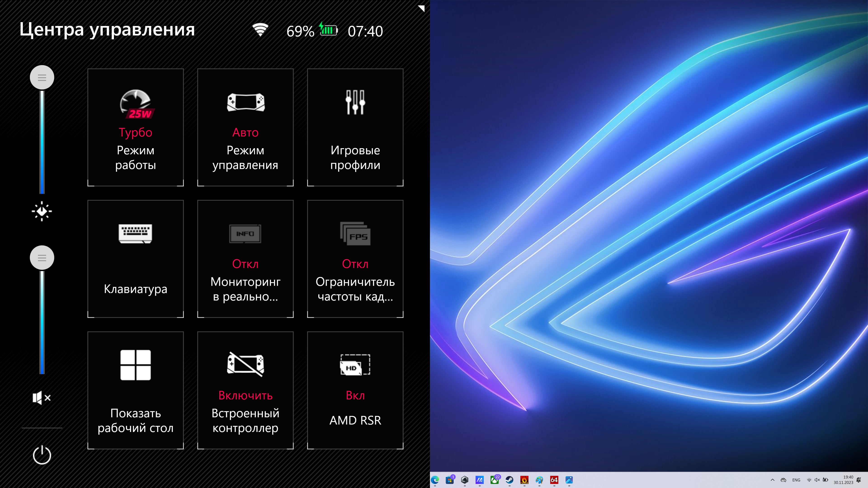Click the Wi-Fi icon in Command Center header

tap(260, 30)
